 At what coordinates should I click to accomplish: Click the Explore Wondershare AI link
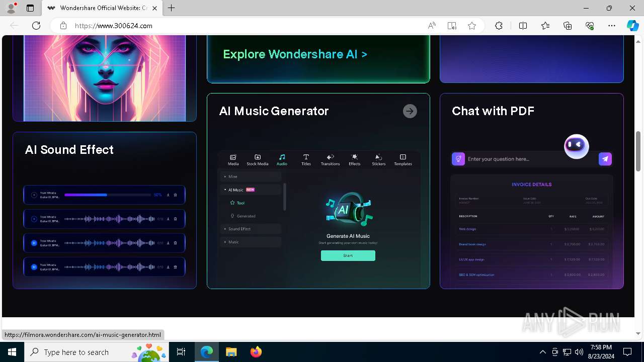point(295,54)
